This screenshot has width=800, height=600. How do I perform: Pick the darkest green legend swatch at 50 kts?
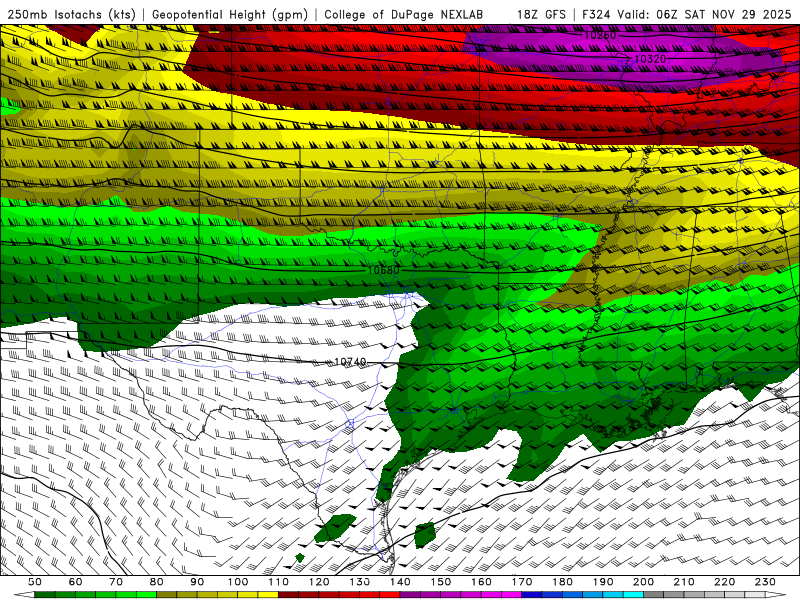coord(45,595)
